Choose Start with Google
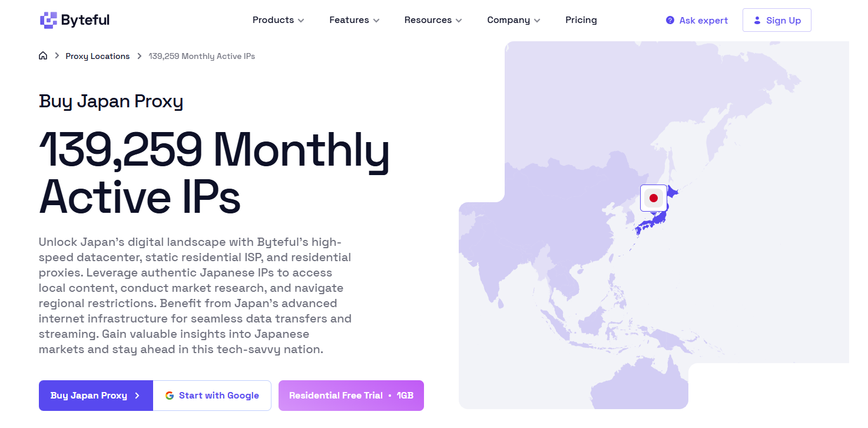 click(212, 396)
